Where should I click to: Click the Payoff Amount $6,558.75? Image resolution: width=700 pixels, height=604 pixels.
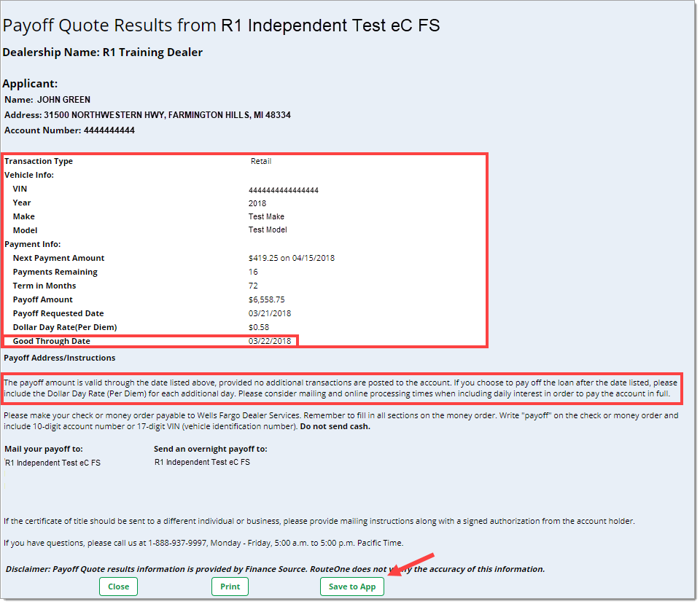266,299
